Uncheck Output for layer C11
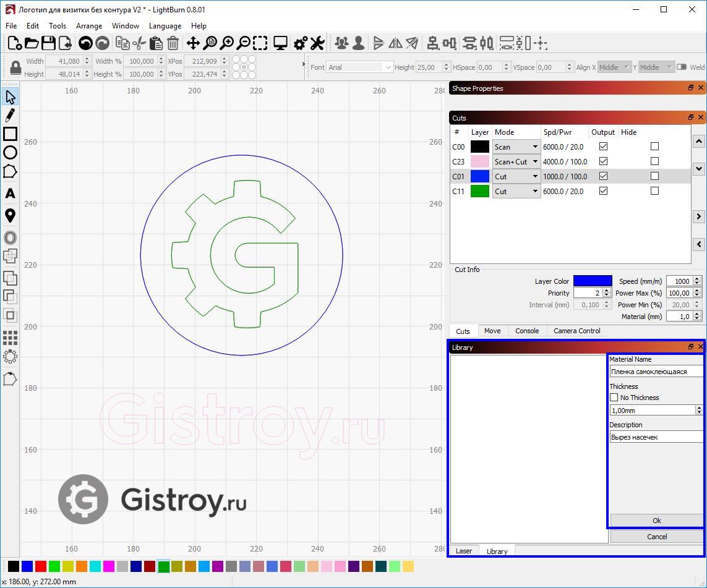The width and height of the screenshot is (707, 588). (603, 191)
